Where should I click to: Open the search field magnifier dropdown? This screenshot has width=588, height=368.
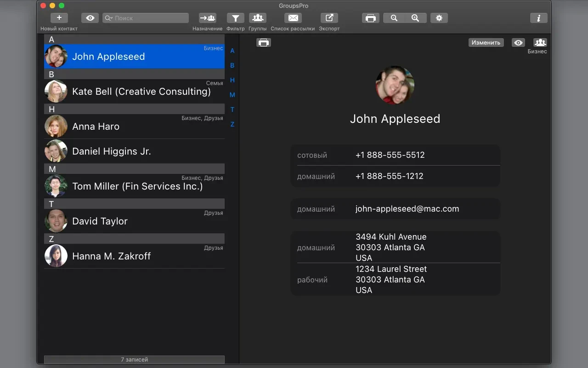pos(109,18)
